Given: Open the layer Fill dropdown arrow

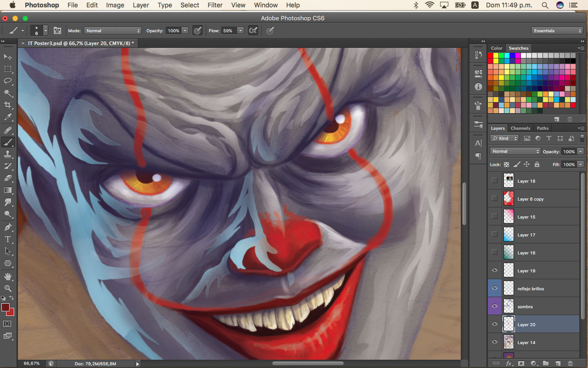Looking at the screenshot, I should 581,164.
